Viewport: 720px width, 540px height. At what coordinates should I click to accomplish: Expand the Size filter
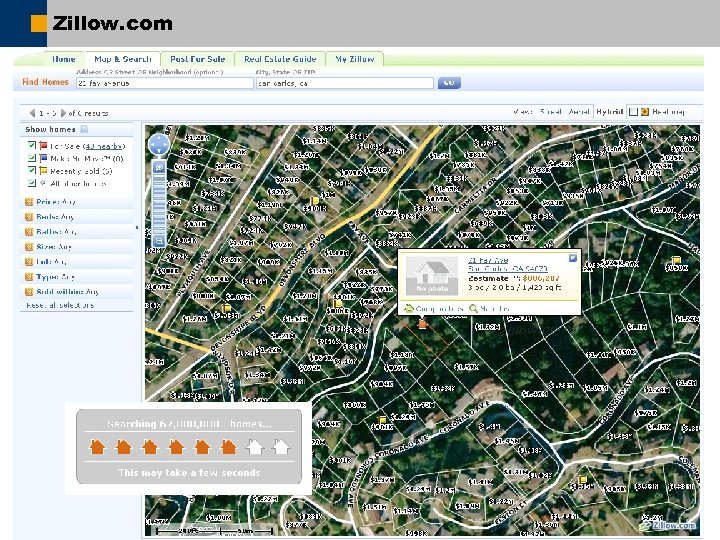coord(76,247)
